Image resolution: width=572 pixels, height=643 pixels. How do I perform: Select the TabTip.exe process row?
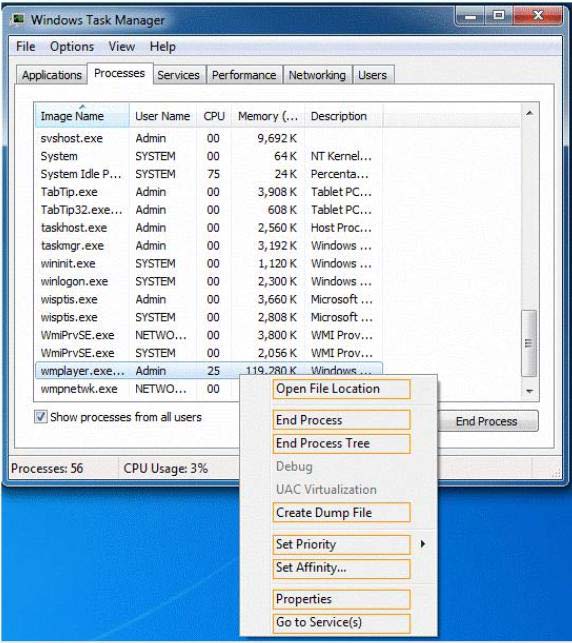208,192
